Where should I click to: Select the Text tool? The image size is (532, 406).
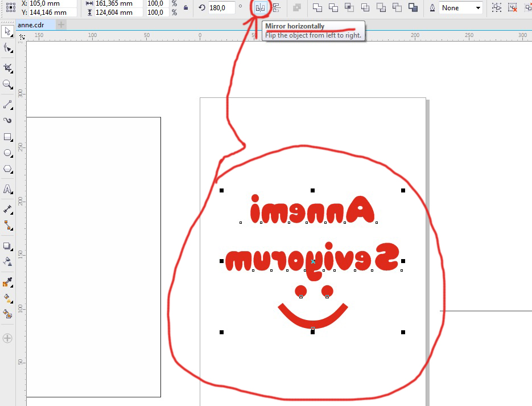coord(8,189)
